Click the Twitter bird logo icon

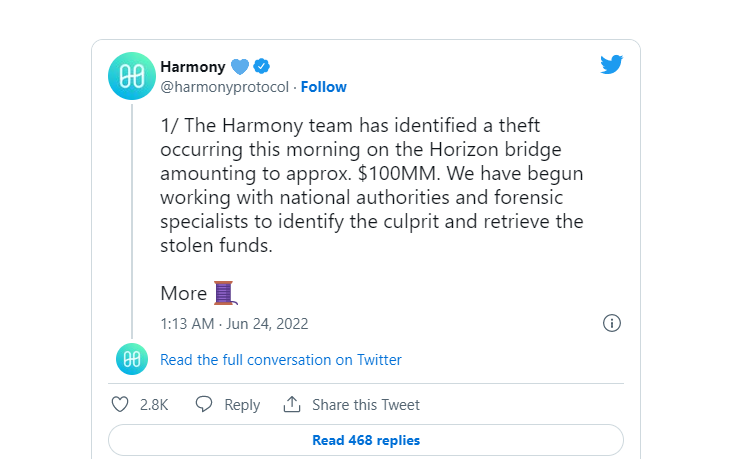[611, 65]
